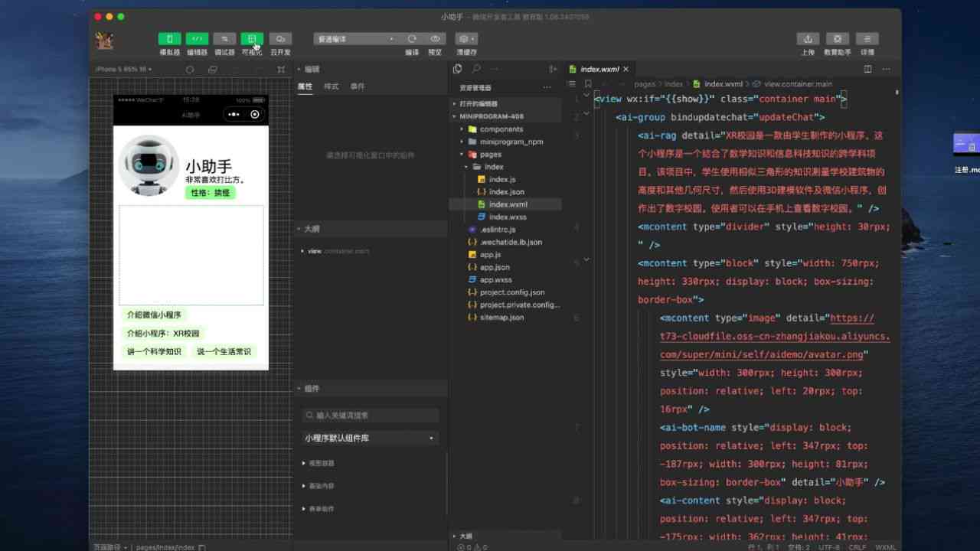Viewport: 980px width, 551px height.
Task: Tap 说一个生活常识 button in simulator
Action: [x=224, y=352]
